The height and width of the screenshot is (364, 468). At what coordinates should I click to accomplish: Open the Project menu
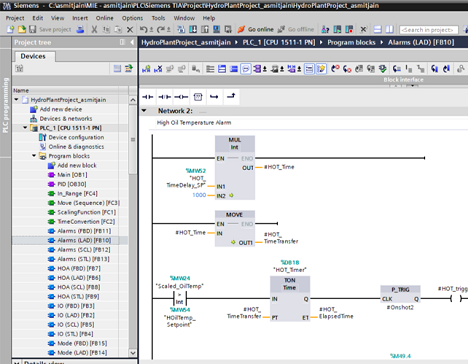coord(15,18)
